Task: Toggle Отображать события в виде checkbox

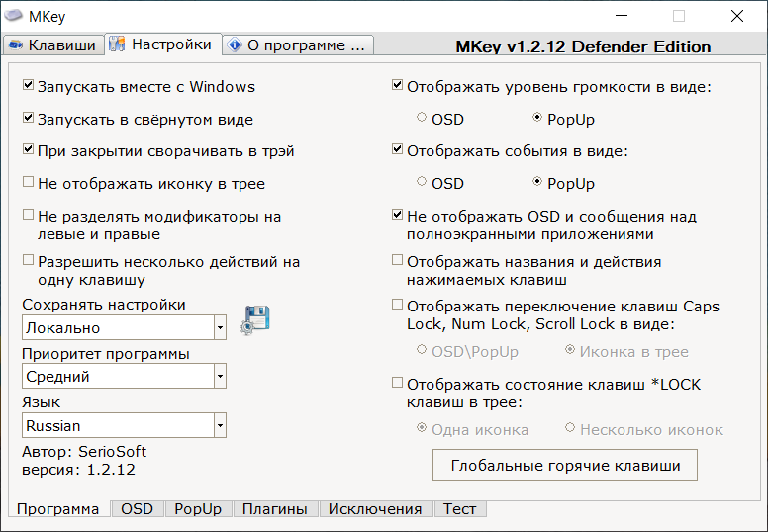Action: tap(397, 149)
